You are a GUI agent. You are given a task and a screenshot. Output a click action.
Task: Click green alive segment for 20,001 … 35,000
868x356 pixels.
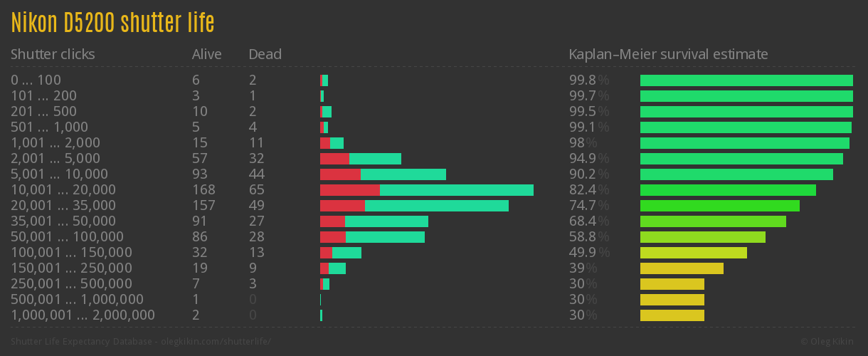[x=437, y=206]
